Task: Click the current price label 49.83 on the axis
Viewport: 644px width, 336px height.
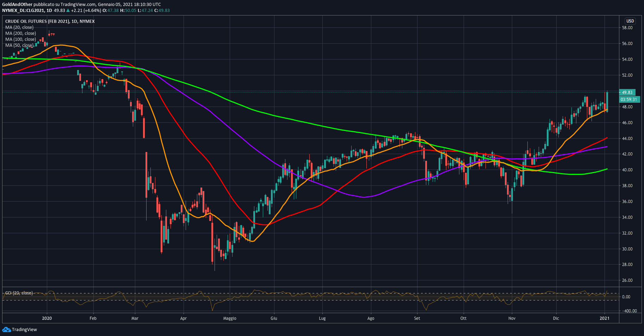Action: tap(627, 93)
